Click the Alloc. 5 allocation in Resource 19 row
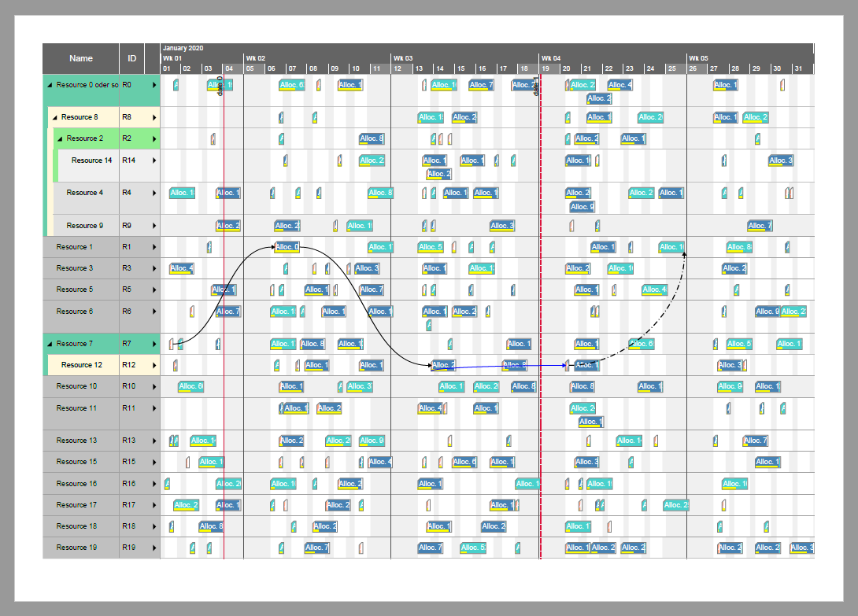This screenshot has width=858, height=616. [x=473, y=548]
